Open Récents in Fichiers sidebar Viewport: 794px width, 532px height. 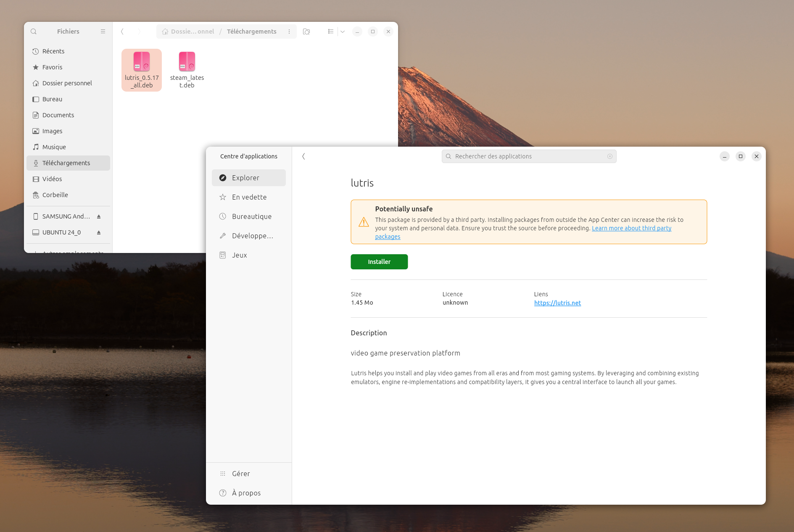coord(68,51)
